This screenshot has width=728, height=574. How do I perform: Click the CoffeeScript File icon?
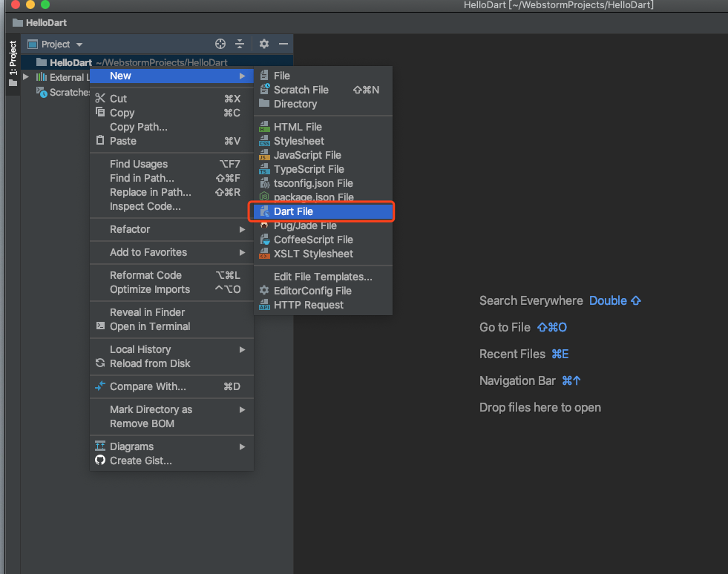(x=265, y=240)
